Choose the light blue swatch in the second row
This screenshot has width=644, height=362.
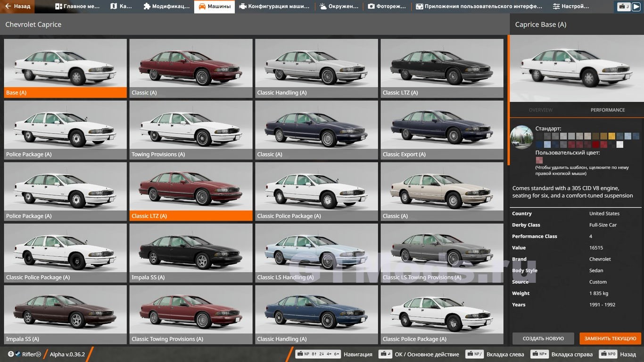(x=547, y=144)
